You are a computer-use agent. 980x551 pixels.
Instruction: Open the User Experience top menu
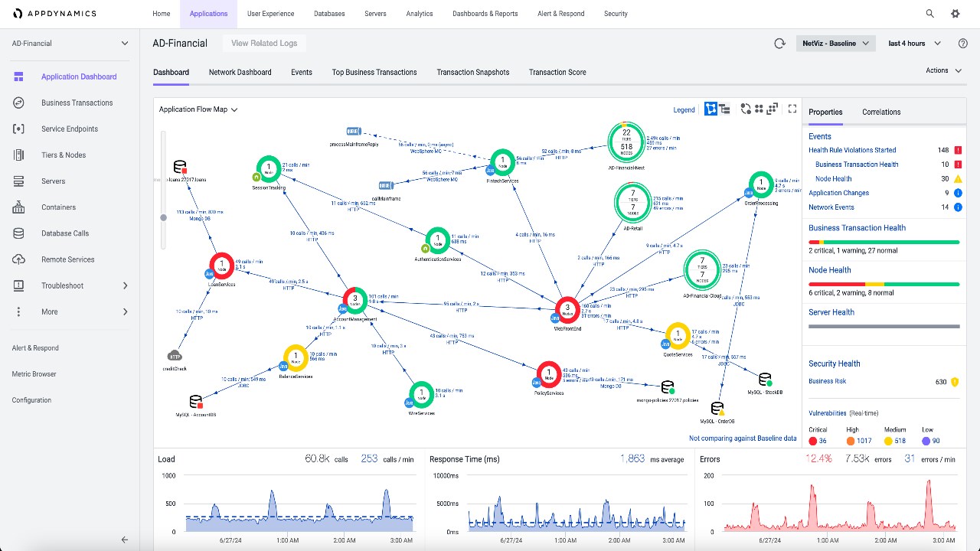click(x=270, y=14)
